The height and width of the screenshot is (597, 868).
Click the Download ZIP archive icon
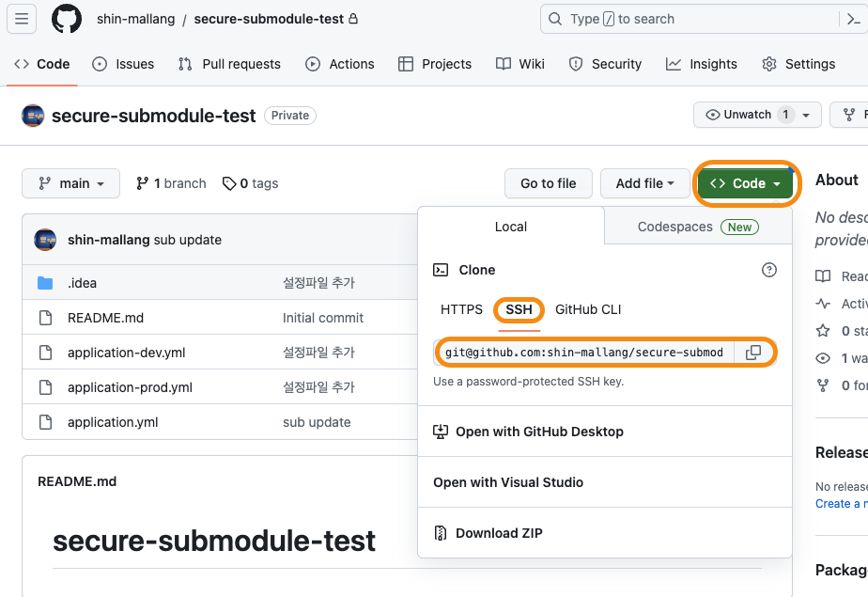coord(440,533)
